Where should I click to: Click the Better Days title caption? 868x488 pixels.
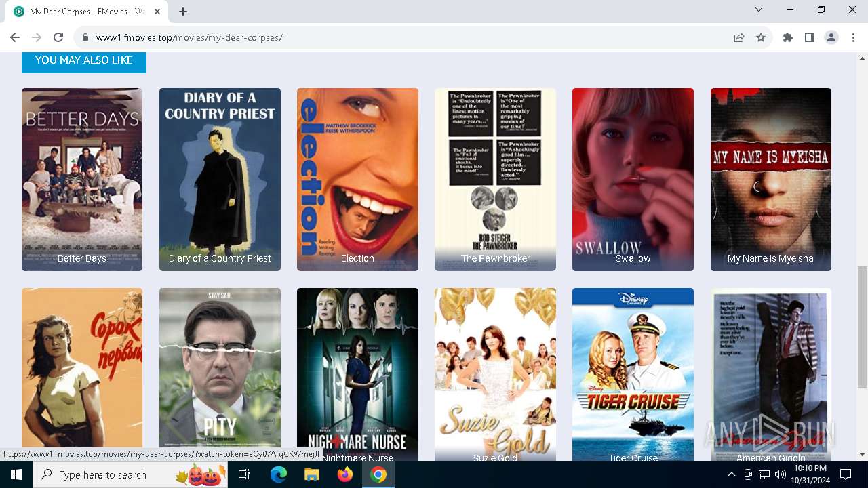(82, 258)
